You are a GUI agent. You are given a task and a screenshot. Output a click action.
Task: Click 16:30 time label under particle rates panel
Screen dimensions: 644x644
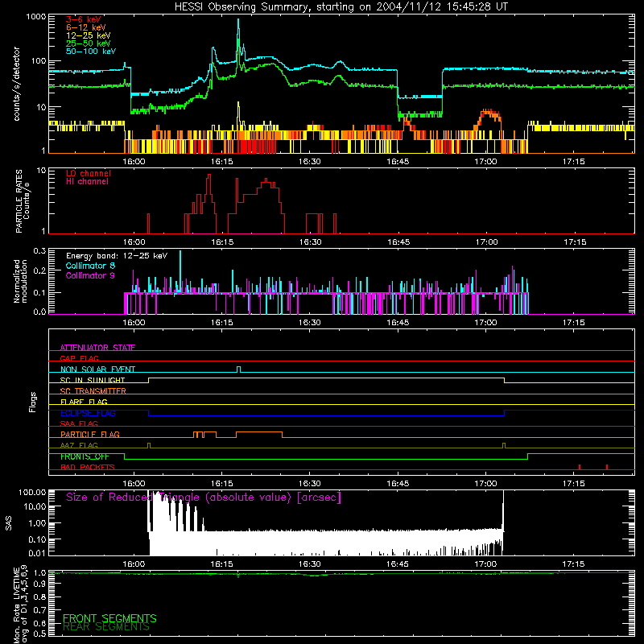310,242
